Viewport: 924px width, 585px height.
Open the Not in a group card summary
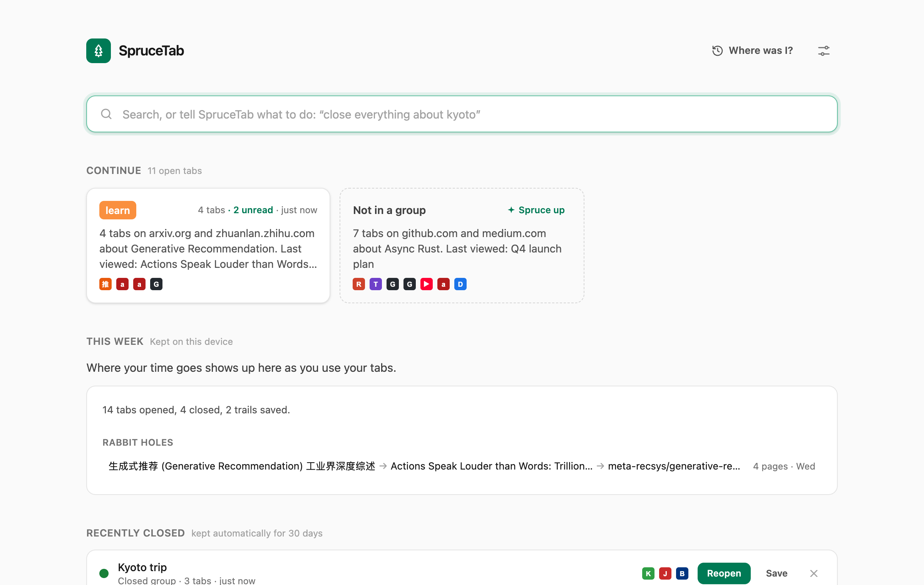tap(457, 249)
